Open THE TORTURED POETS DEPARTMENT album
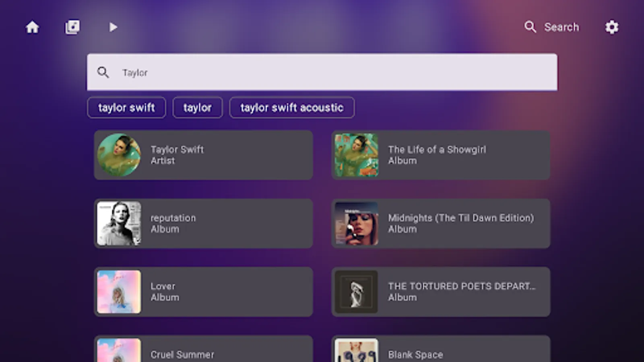Image resolution: width=644 pixels, height=362 pixels. pos(441,292)
